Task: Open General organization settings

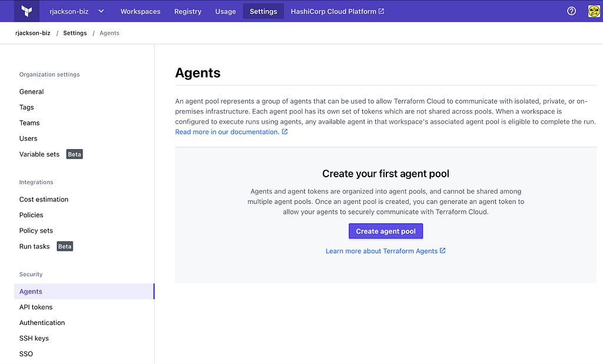Action: pyautogui.click(x=32, y=91)
